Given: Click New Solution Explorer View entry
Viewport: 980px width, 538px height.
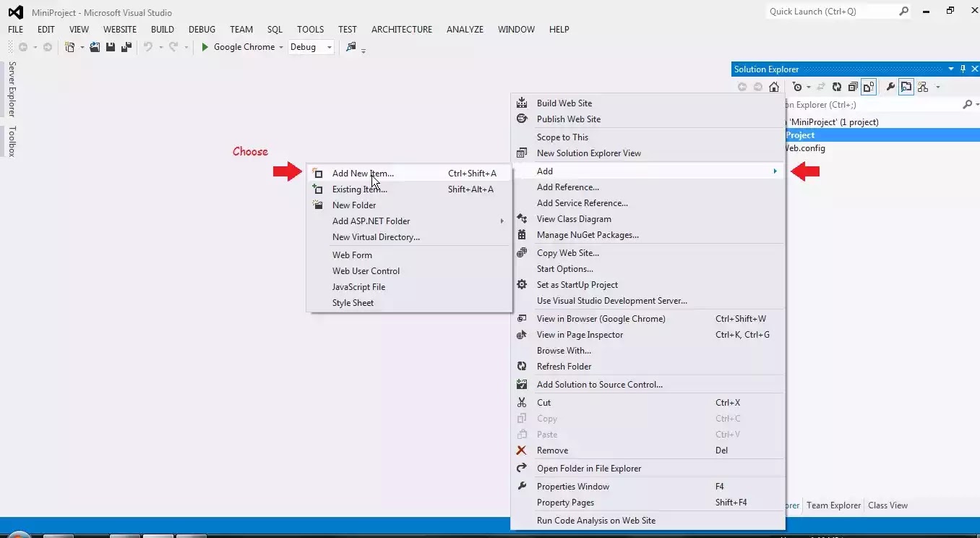Looking at the screenshot, I should (648, 153).
